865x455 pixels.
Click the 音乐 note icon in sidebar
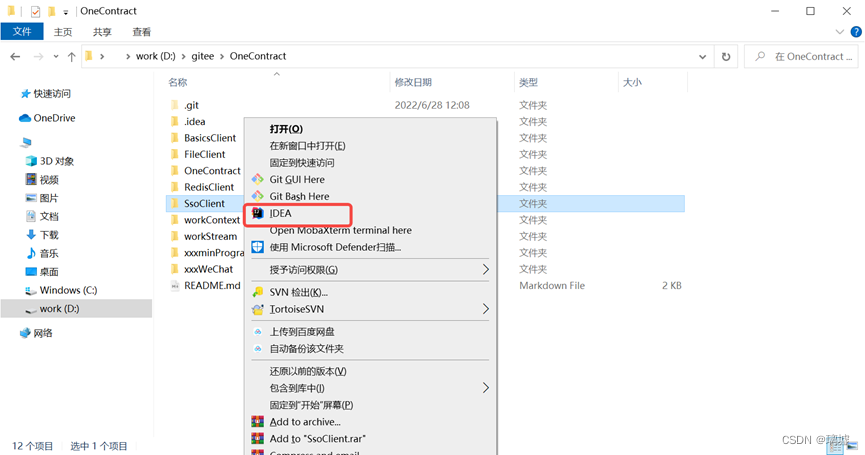31,253
